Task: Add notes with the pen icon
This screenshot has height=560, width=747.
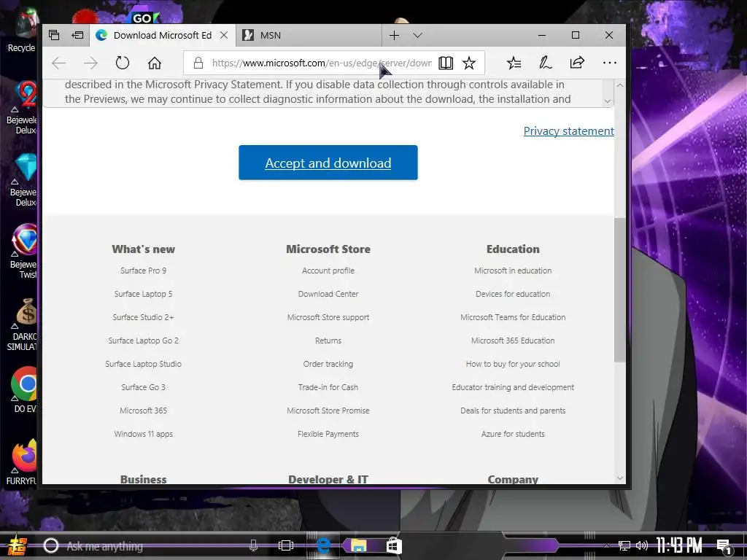Action: click(x=546, y=63)
